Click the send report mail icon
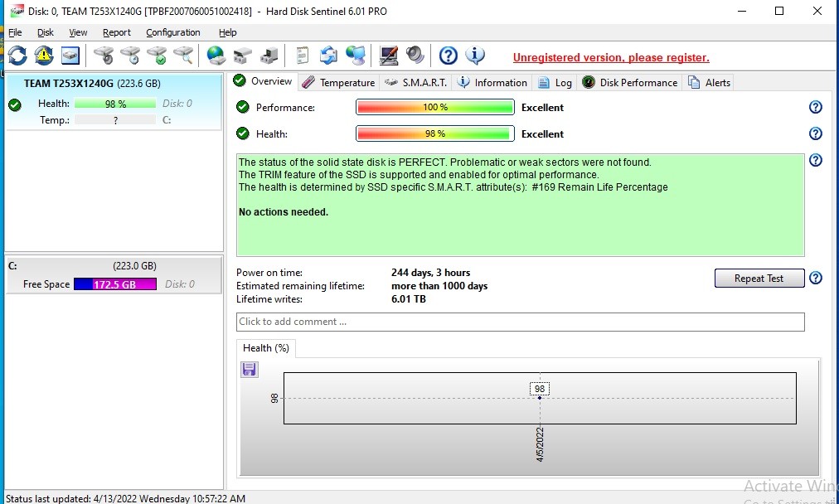839x504 pixels. [x=328, y=55]
